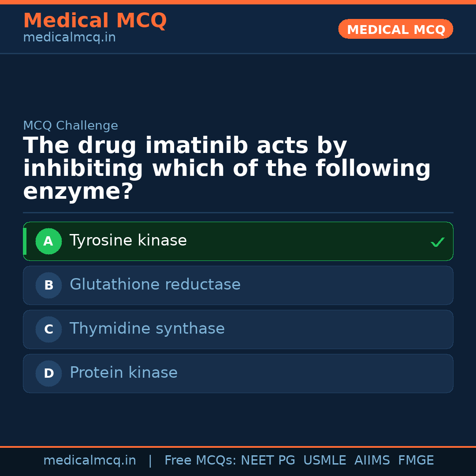Open the medicalmcq.in link in the footer

point(89,461)
